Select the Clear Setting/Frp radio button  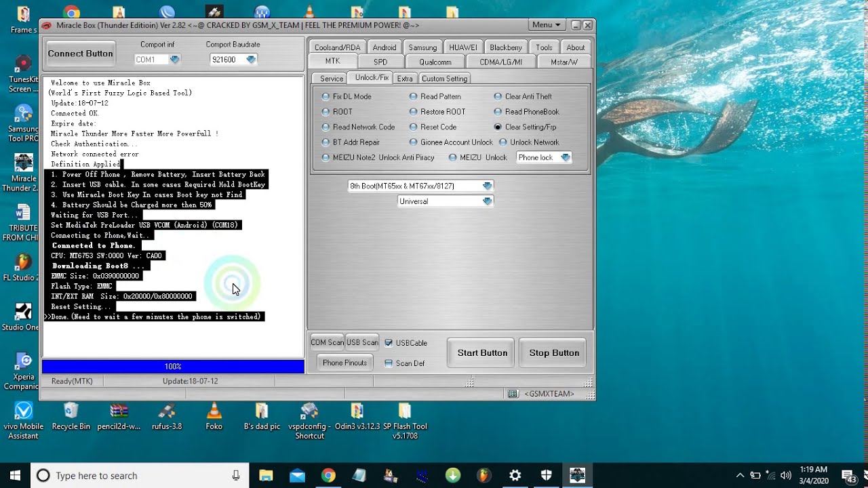[525, 127]
